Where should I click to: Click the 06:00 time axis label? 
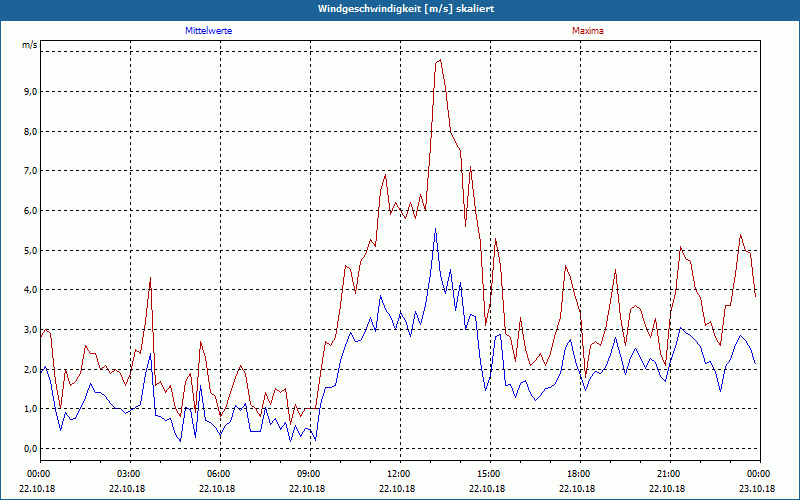[218, 474]
